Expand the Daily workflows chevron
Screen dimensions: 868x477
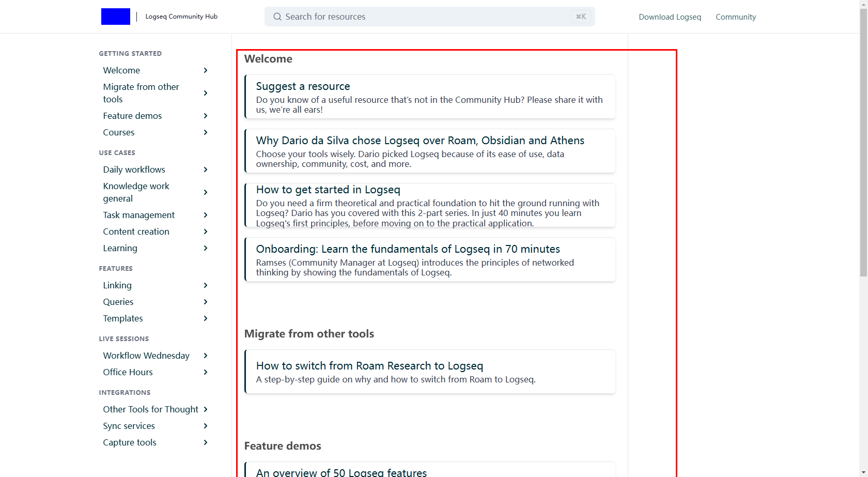[x=206, y=170]
